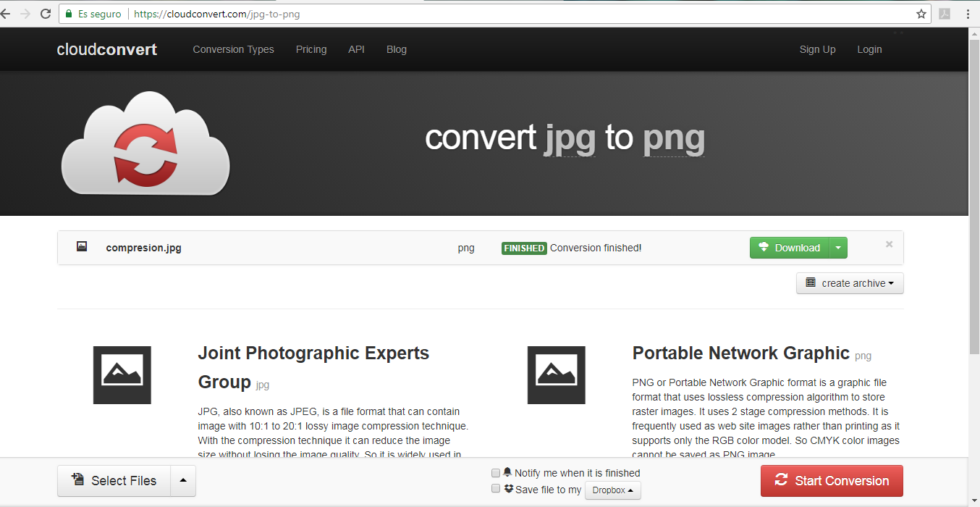Click the Portable Network Graphic heading
The height and width of the screenshot is (507, 980).
point(741,353)
